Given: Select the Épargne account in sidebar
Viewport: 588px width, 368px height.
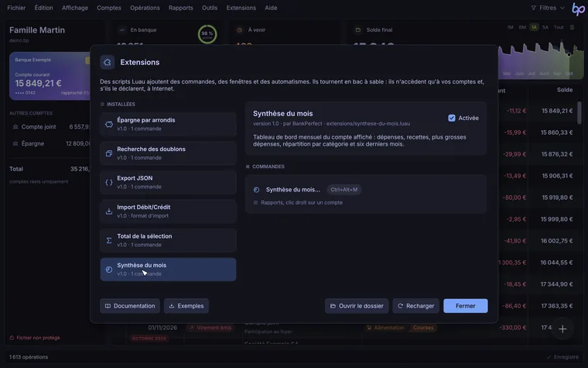Looking at the screenshot, I should pos(50,143).
